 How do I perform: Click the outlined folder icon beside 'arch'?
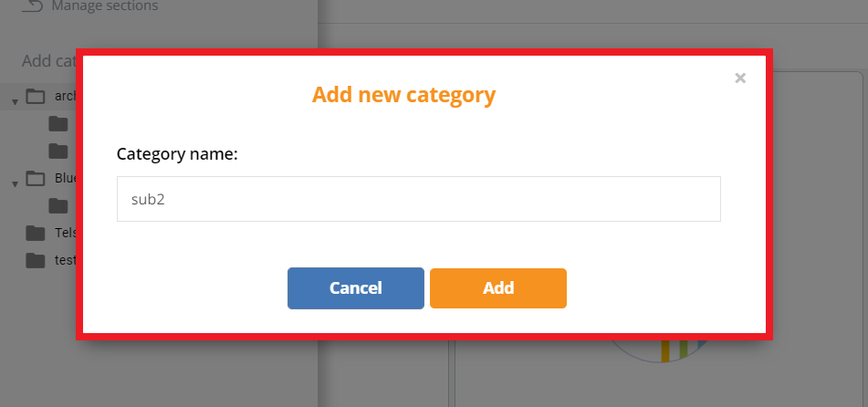[x=36, y=97]
